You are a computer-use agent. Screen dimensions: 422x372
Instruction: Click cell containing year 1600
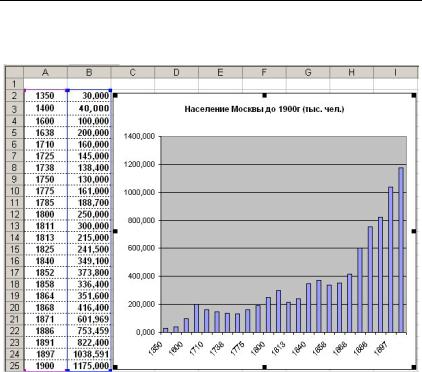click(45, 121)
